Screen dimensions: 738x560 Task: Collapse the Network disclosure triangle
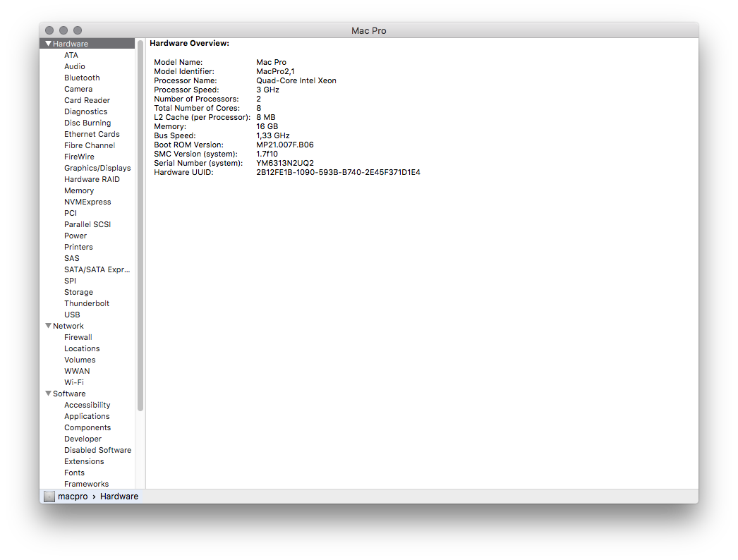point(48,326)
